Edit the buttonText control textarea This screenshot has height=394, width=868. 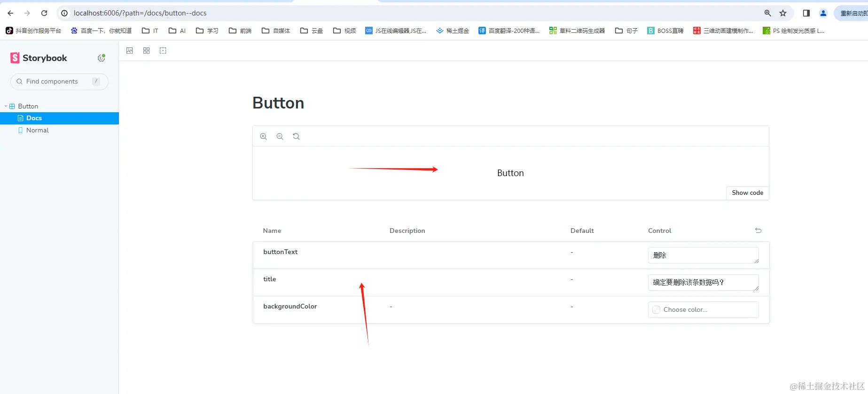point(703,255)
